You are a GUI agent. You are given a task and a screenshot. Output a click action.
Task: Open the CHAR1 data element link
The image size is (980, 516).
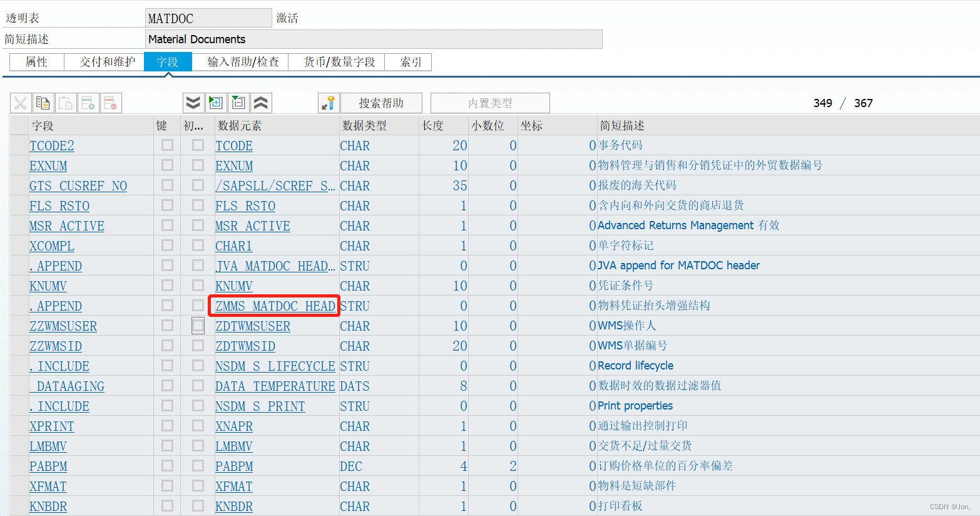(x=234, y=246)
